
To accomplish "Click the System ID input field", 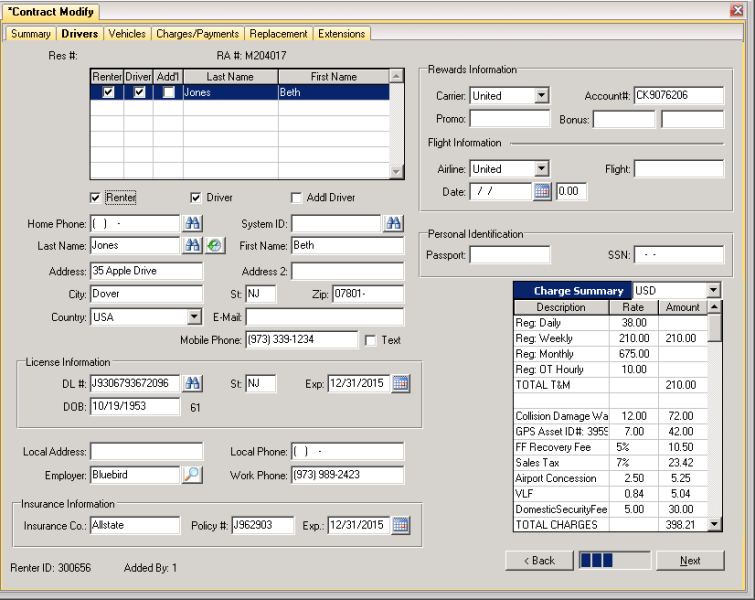I will 336,223.
